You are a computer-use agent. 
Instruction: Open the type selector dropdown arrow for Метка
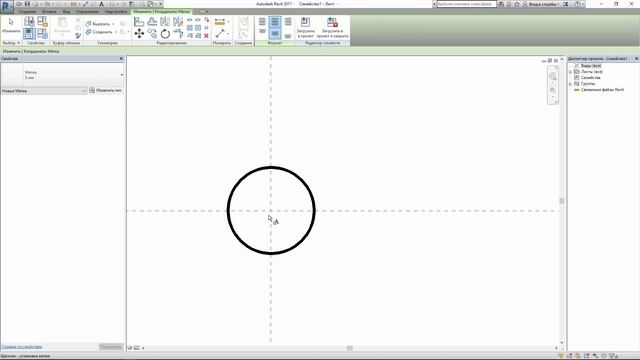pyautogui.click(x=122, y=75)
